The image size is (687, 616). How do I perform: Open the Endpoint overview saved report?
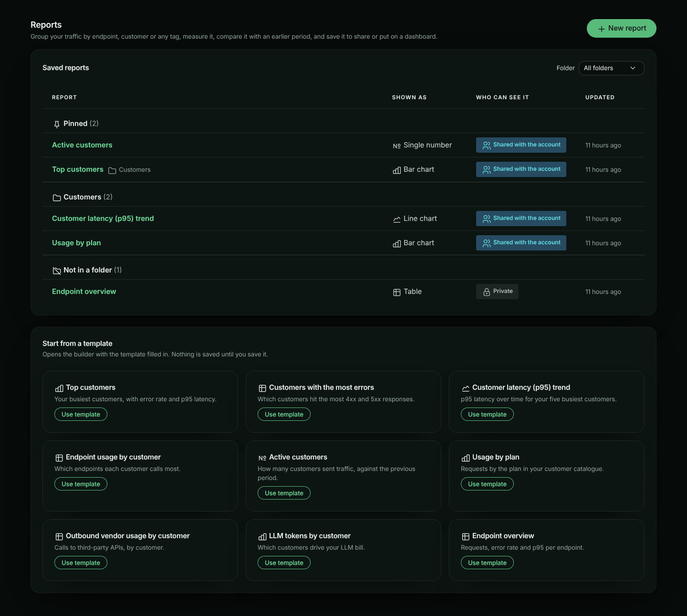[84, 292]
